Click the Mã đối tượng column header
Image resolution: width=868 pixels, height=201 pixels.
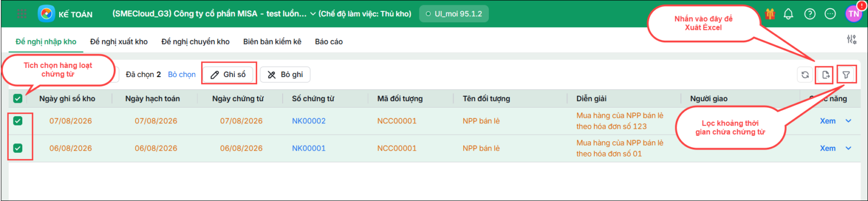click(400, 99)
